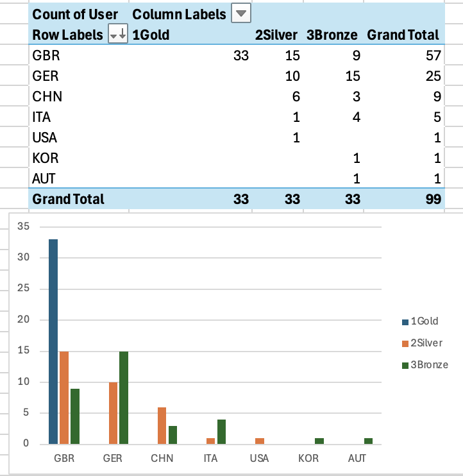Select the 1Gold column header cell
The width and height of the screenshot is (463, 476).
point(151,35)
